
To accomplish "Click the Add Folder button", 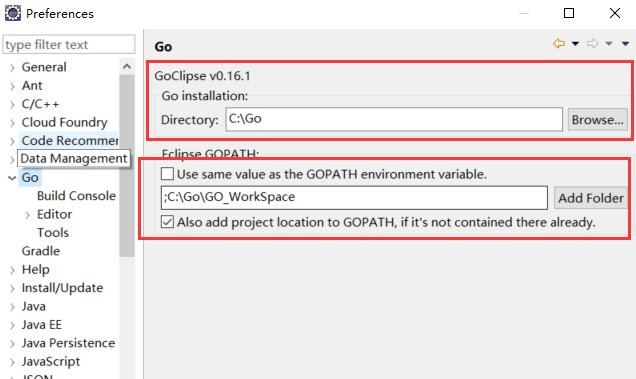I will tap(591, 198).
